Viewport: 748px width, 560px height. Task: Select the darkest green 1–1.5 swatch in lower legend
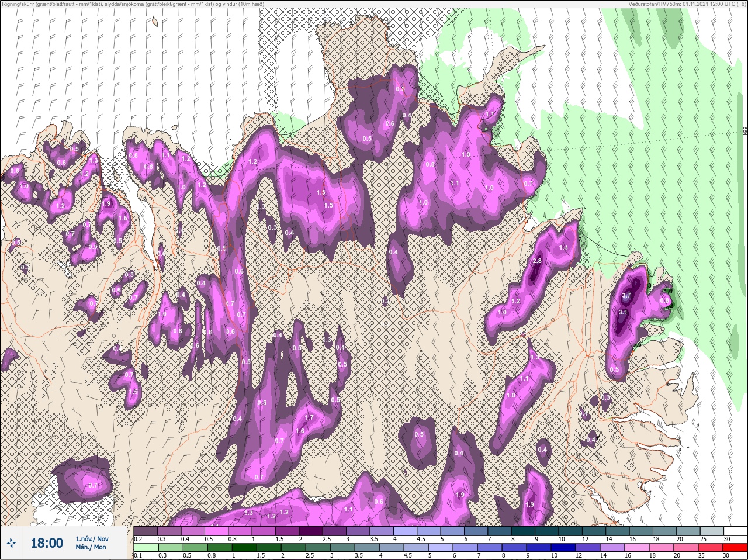[243, 548]
